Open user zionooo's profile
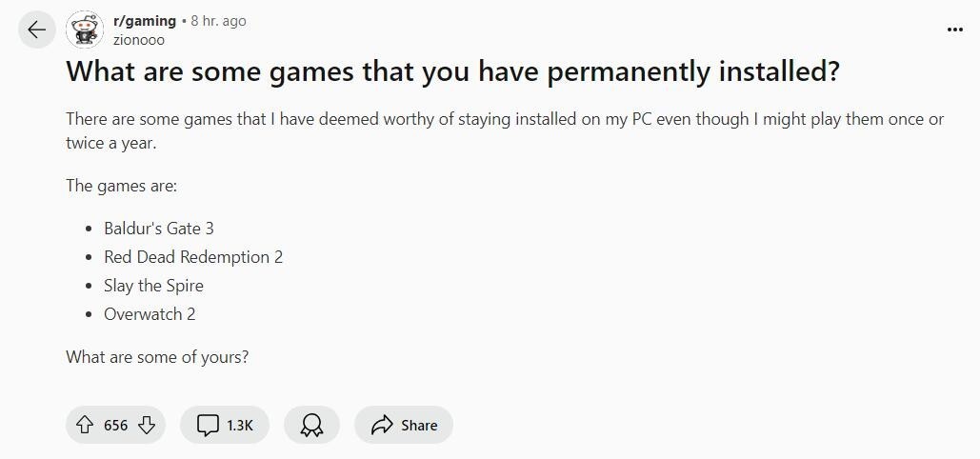Viewport: 980px width, 459px height. point(138,40)
